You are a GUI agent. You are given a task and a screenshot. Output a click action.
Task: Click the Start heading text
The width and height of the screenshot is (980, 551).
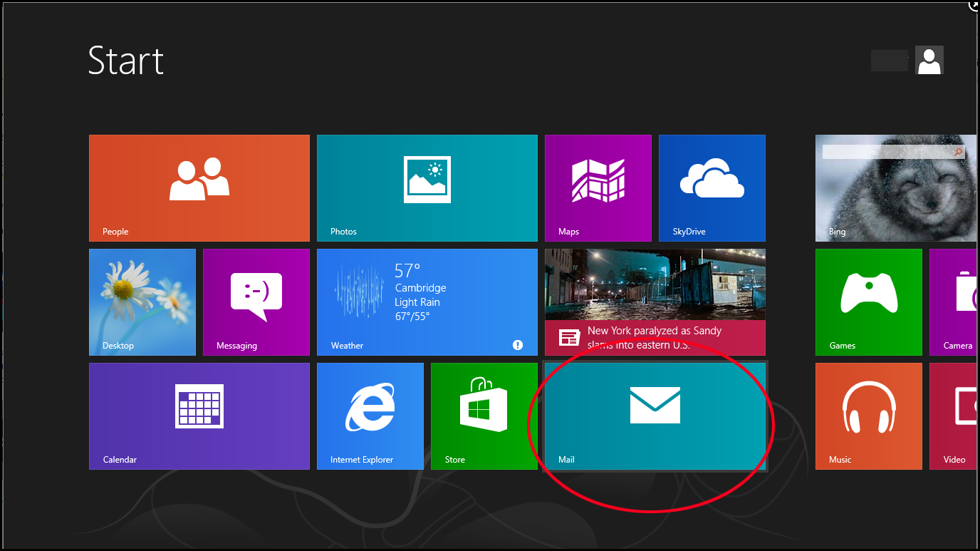pos(126,61)
